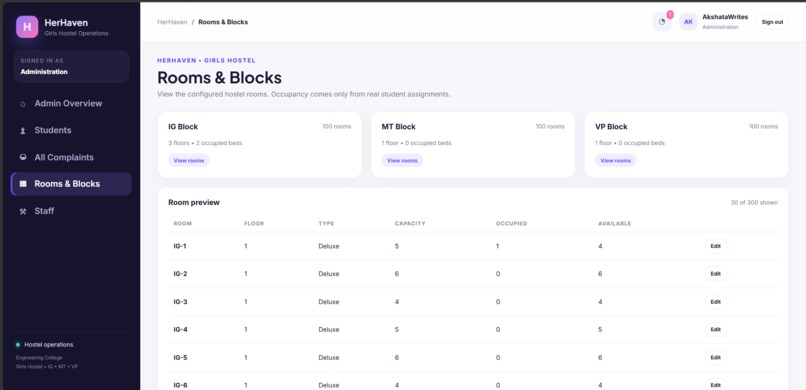Select the IG-2 room cell

(x=180, y=274)
